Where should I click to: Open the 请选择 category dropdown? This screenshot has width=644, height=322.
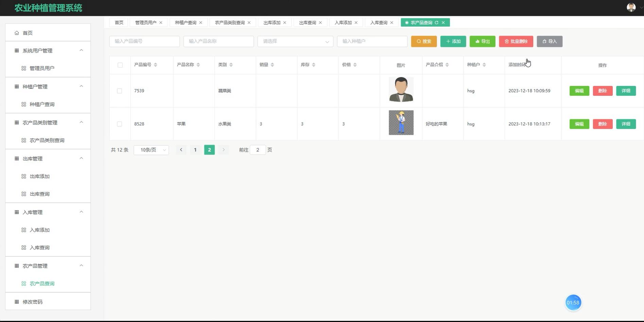tap(295, 41)
